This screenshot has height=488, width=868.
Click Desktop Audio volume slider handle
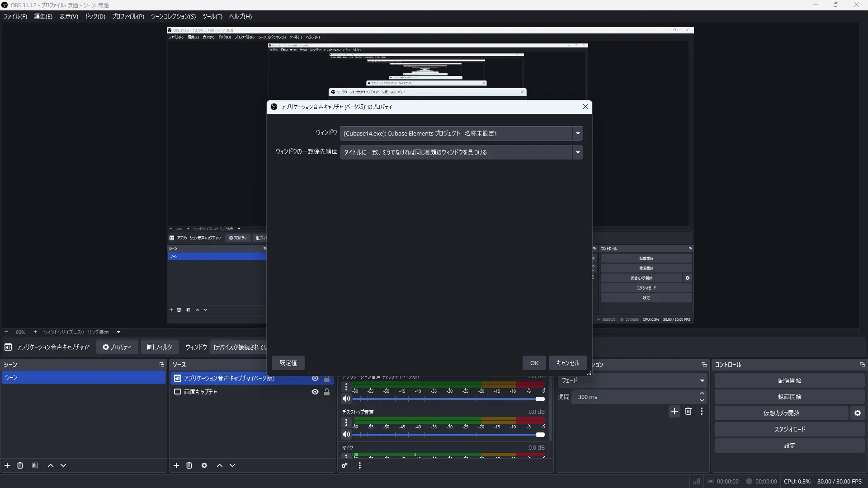(x=540, y=435)
